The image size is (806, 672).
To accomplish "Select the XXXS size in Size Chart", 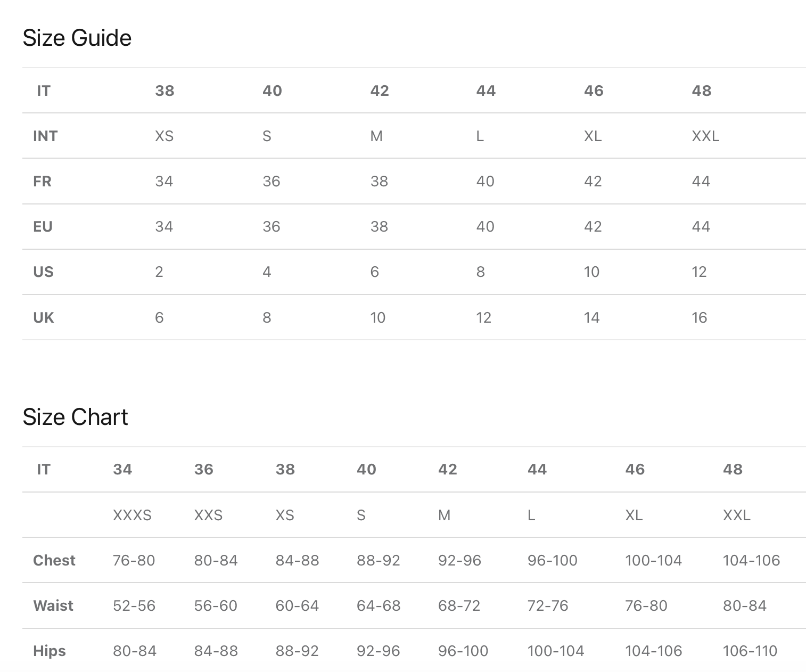I will (x=132, y=515).
